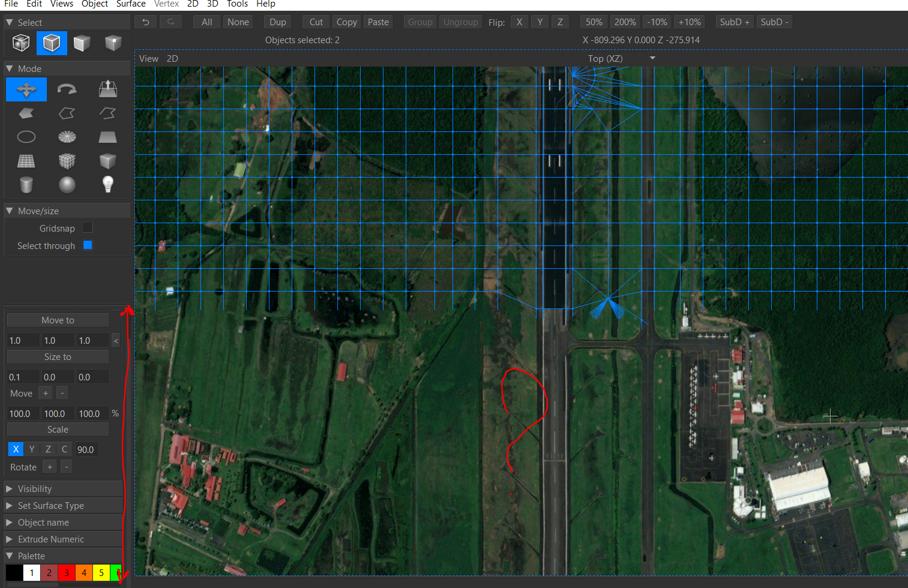
Task: Select the Move mode tool
Action: pyautogui.click(x=26, y=90)
